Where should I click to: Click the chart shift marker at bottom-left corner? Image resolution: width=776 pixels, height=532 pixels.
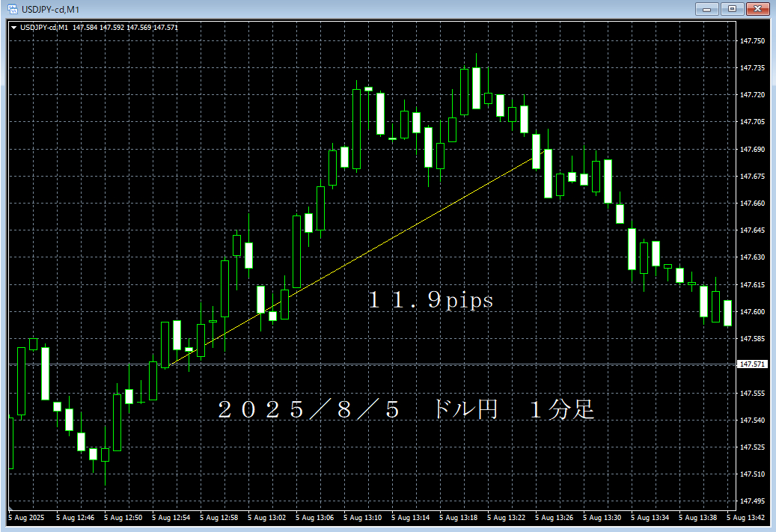pyautogui.click(x=10, y=508)
